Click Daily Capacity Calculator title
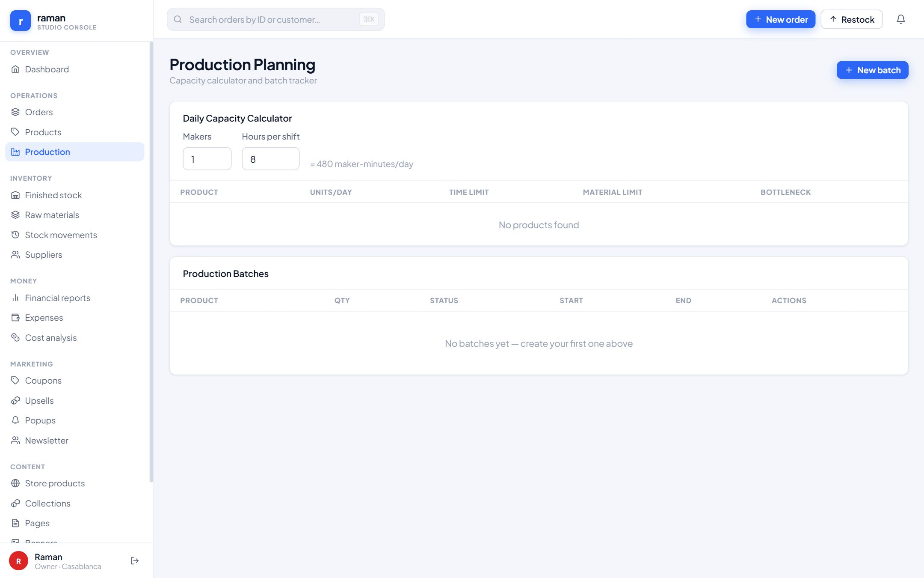Screen dimensions: 924x578 point(237,118)
